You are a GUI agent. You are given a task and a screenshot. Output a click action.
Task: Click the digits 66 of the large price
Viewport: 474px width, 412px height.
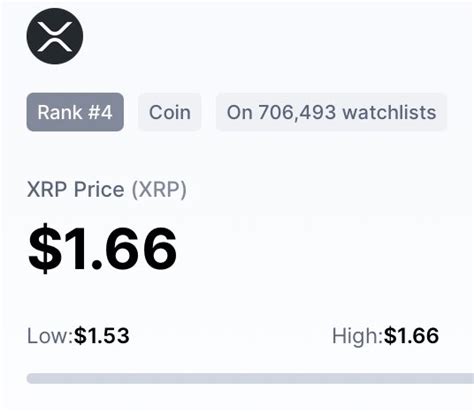click(140, 248)
